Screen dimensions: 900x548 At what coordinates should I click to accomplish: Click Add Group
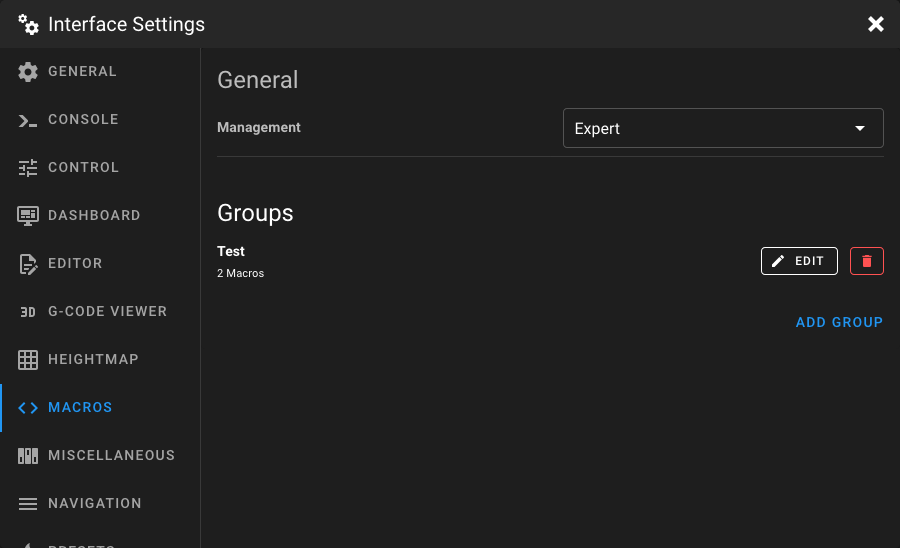pyautogui.click(x=839, y=322)
